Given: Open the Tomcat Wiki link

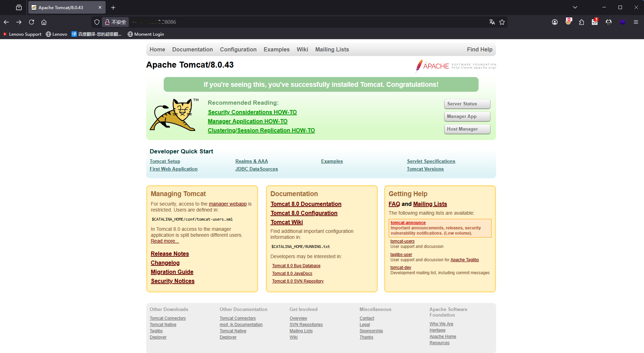Looking at the screenshot, I should (286, 222).
